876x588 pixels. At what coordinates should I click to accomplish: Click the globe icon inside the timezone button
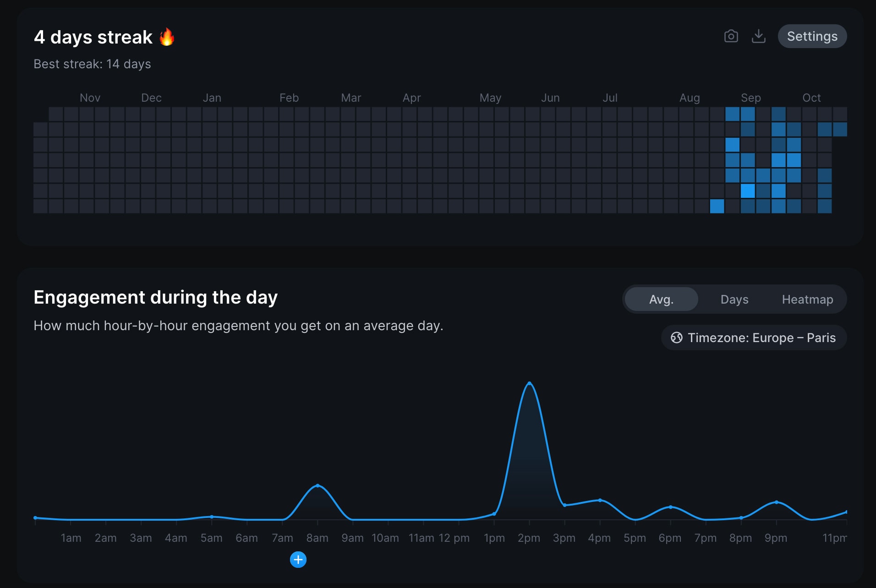[676, 338]
